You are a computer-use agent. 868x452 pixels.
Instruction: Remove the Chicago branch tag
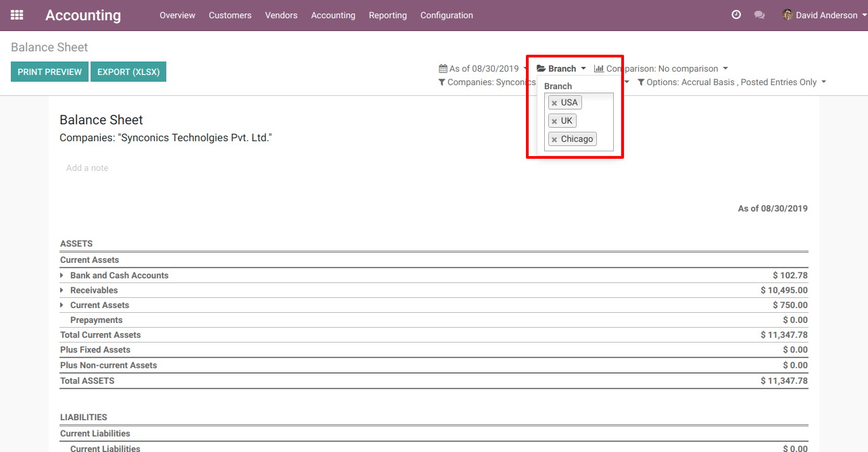[x=554, y=140]
